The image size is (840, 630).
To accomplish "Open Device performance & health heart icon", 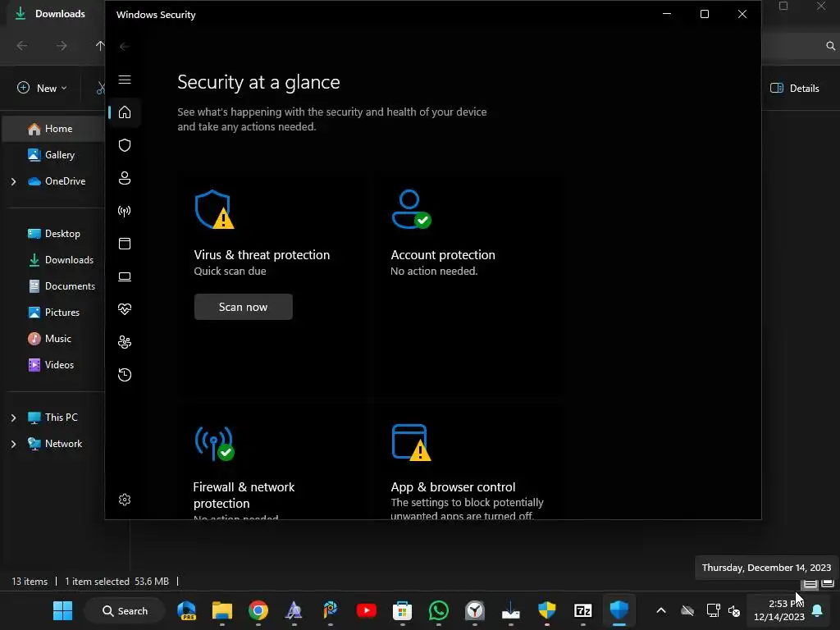I will pyautogui.click(x=125, y=309).
